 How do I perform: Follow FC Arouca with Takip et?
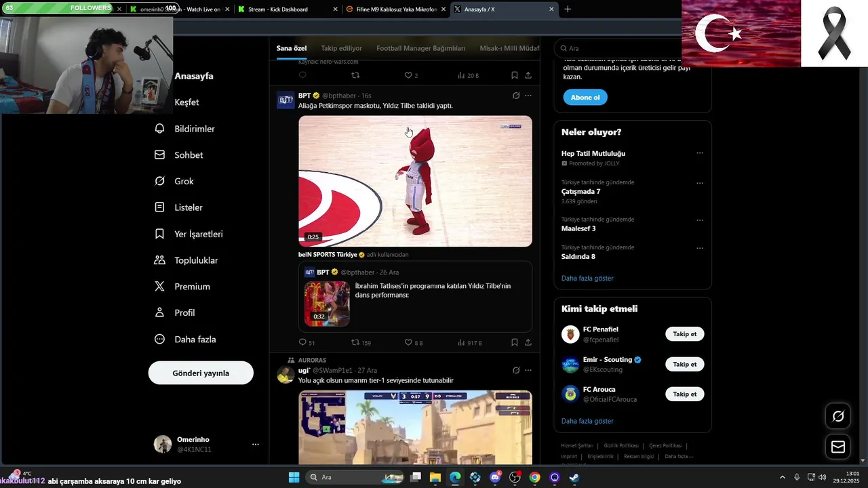684,394
